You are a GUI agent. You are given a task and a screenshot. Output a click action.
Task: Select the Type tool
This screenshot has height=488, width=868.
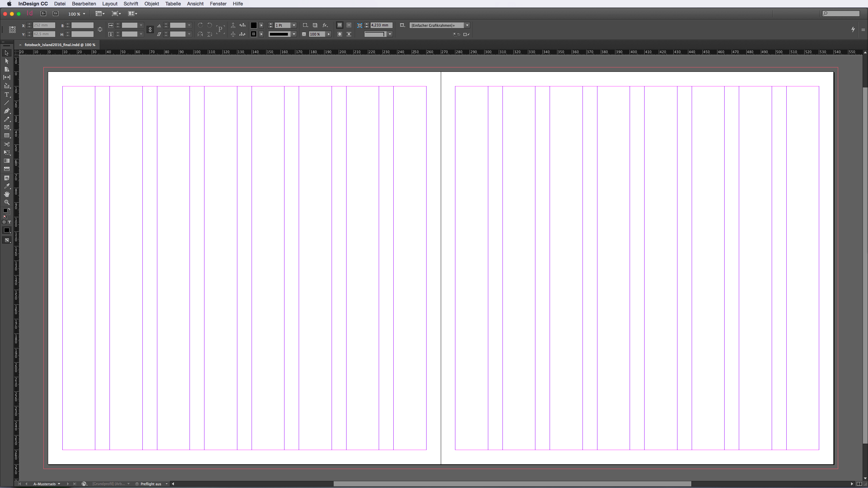point(6,95)
